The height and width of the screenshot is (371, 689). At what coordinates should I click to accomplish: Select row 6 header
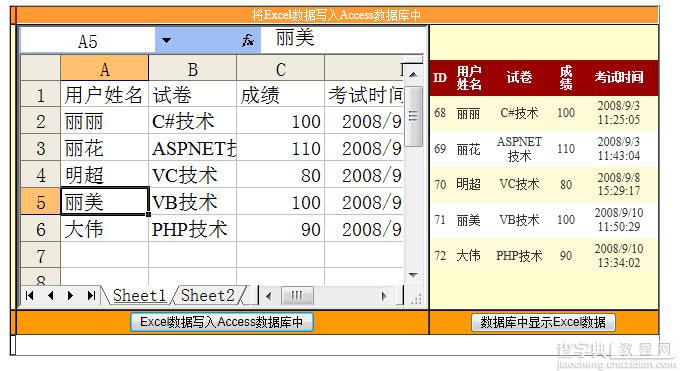coord(40,229)
